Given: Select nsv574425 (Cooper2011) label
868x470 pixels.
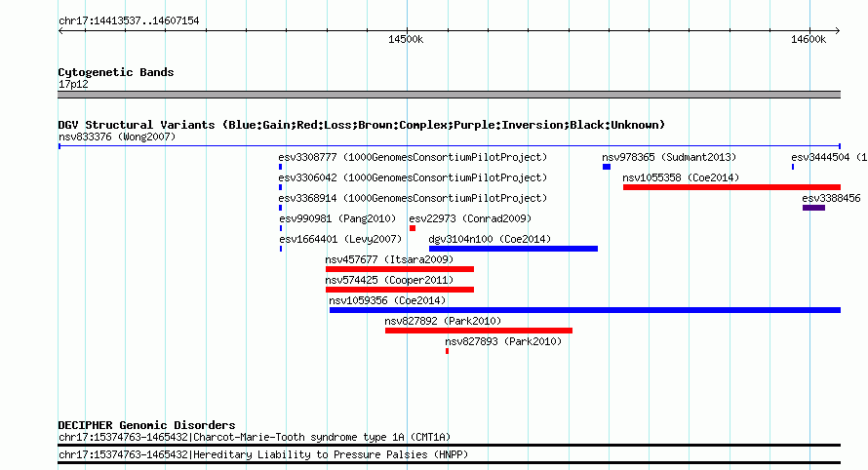Looking at the screenshot, I should (389, 280).
